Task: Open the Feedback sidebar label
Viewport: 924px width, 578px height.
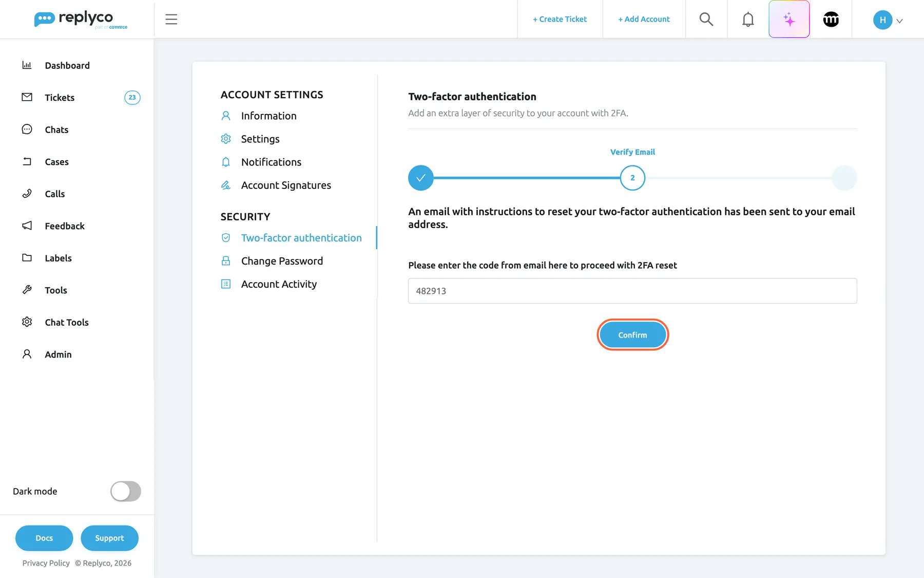Action: click(65, 226)
